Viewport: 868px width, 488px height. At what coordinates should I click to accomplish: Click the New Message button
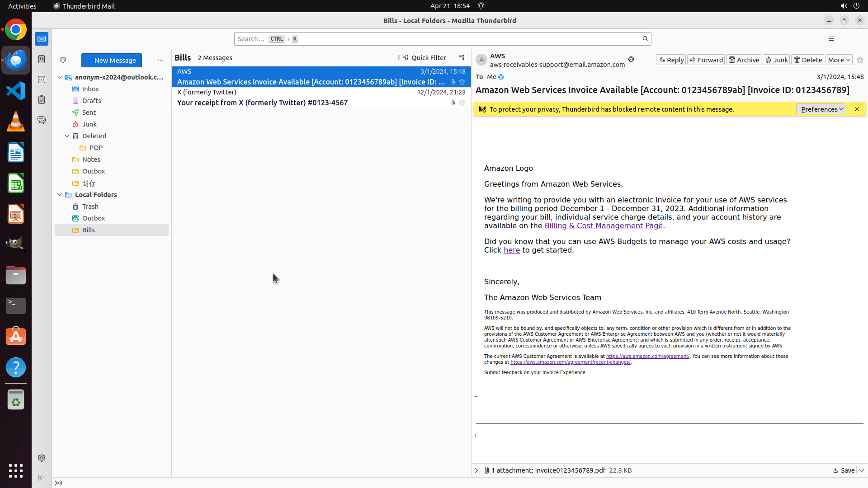(x=111, y=60)
